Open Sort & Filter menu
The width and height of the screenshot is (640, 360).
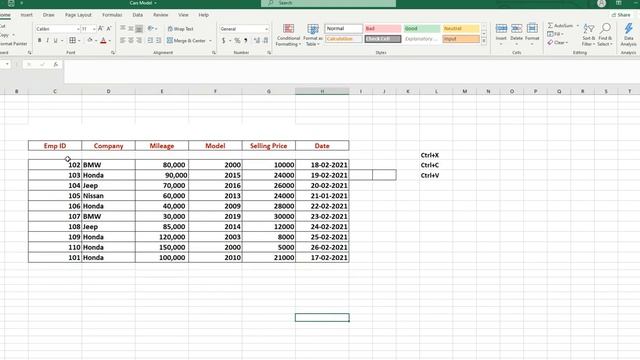589,35
